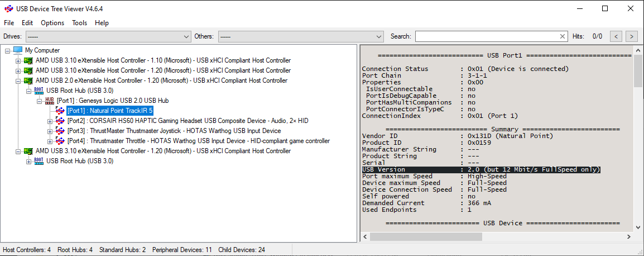Click Root Hubs: 4 in status bar
Viewport: 644px width, 256px height.
coord(75,250)
